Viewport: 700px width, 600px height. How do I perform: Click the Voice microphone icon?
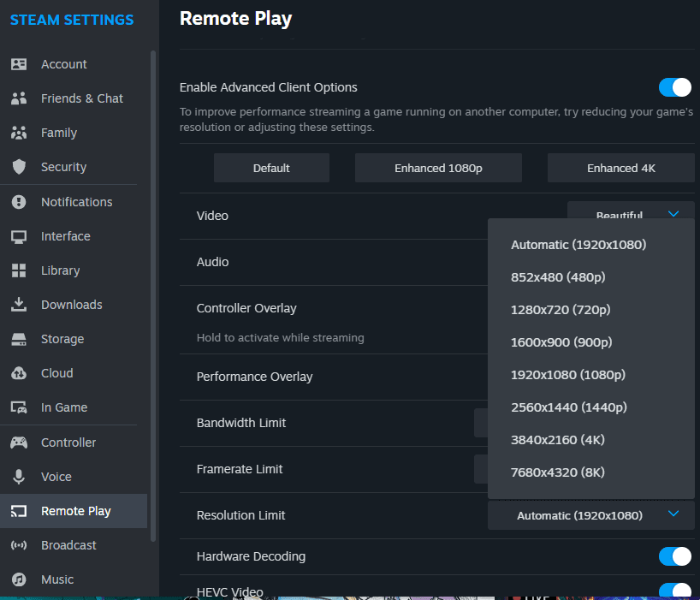(x=19, y=477)
